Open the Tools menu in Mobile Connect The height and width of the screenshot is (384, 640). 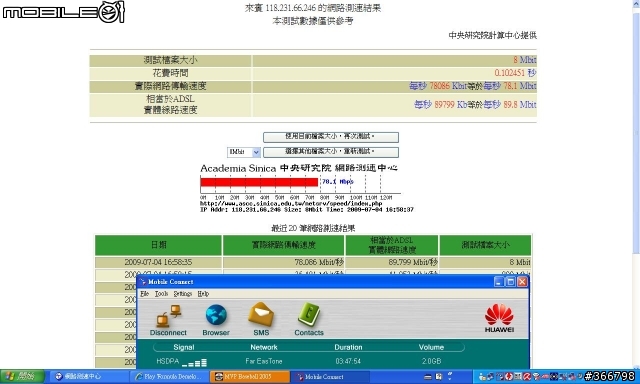pyautogui.click(x=161, y=293)
